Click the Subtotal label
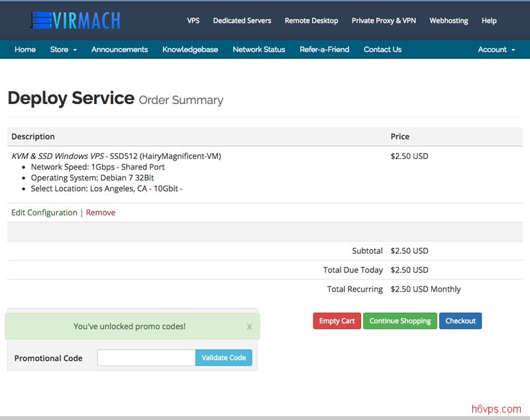Image resolution: width=530 pixels, height=420 pixels. (x=367, y=250)
